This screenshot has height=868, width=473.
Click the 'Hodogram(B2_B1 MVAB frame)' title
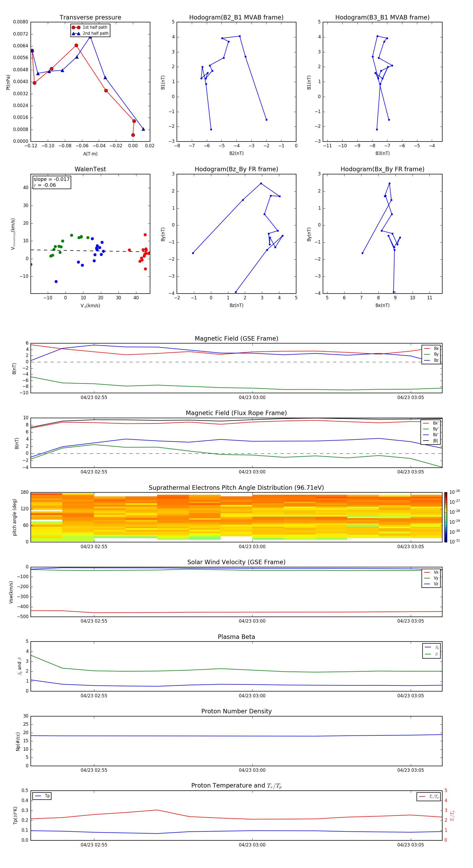236,18
